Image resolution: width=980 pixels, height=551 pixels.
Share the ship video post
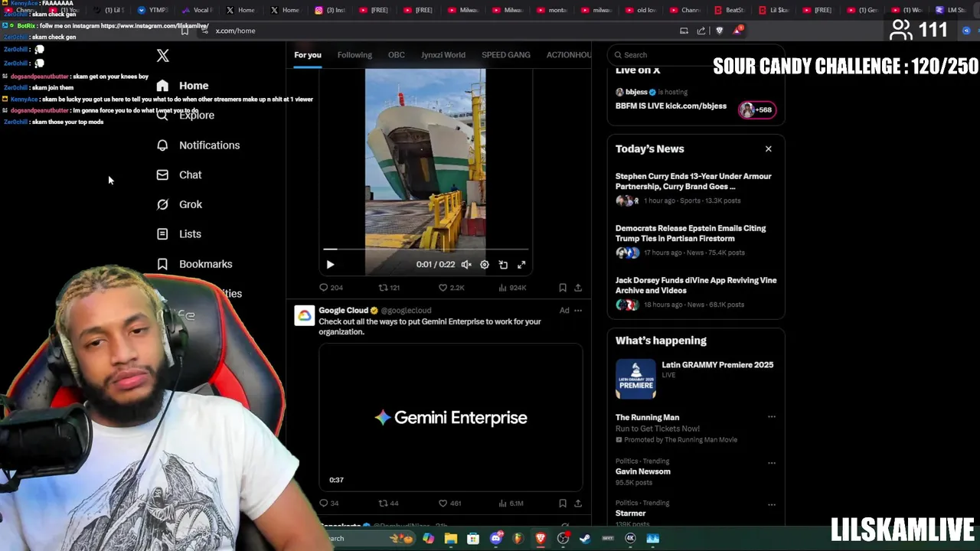[x=578, y=288]
